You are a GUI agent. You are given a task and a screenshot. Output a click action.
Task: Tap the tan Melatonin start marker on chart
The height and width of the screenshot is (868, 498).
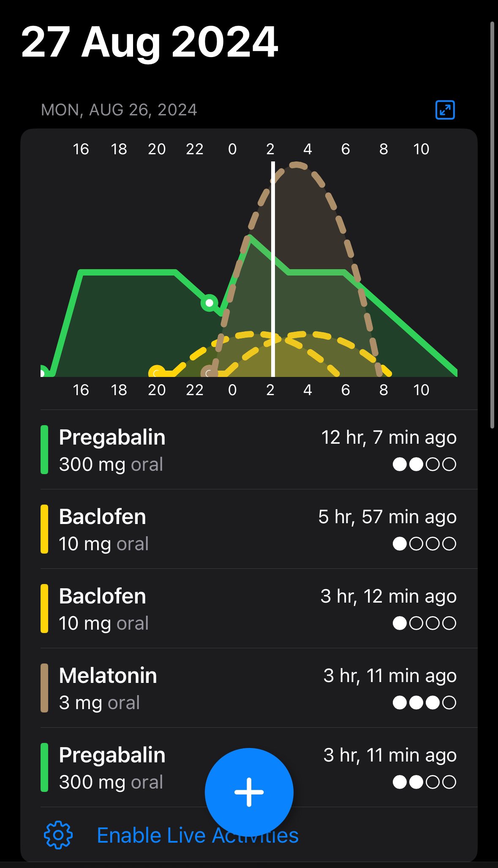(x=208, y=373)
